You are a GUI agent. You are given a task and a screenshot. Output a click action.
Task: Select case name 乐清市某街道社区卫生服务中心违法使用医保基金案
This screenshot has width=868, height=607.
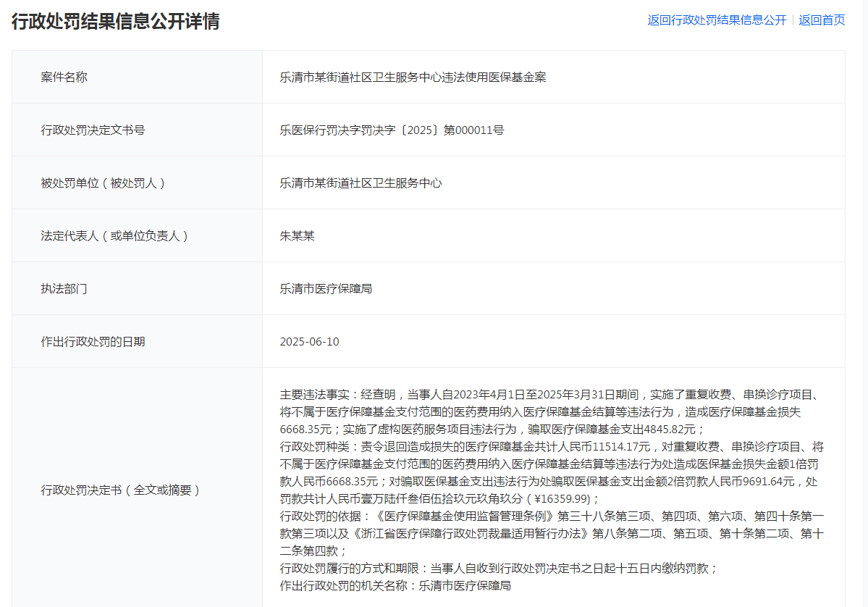(413, 77)
